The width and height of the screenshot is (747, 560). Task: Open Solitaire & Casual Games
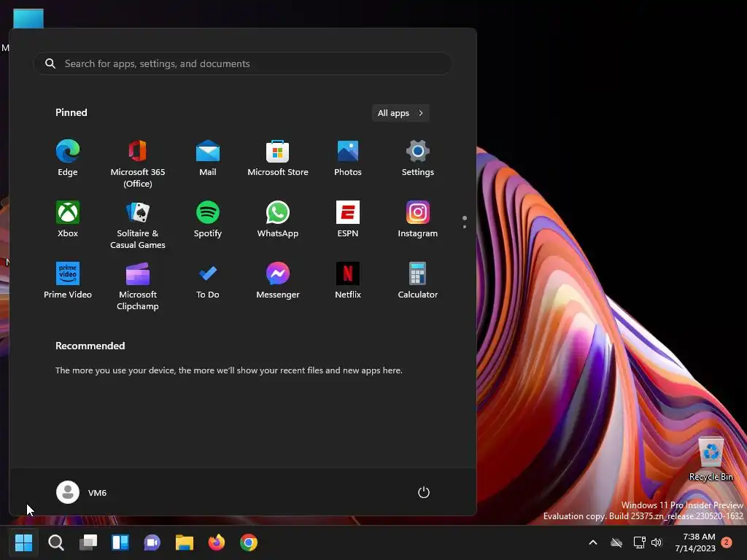138,225
